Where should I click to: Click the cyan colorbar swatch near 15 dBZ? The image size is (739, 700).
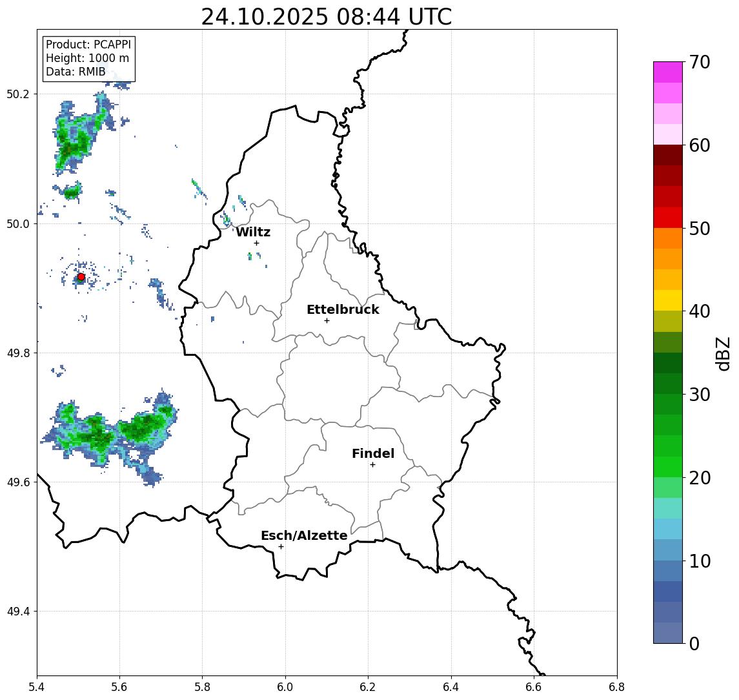point(668,529)
